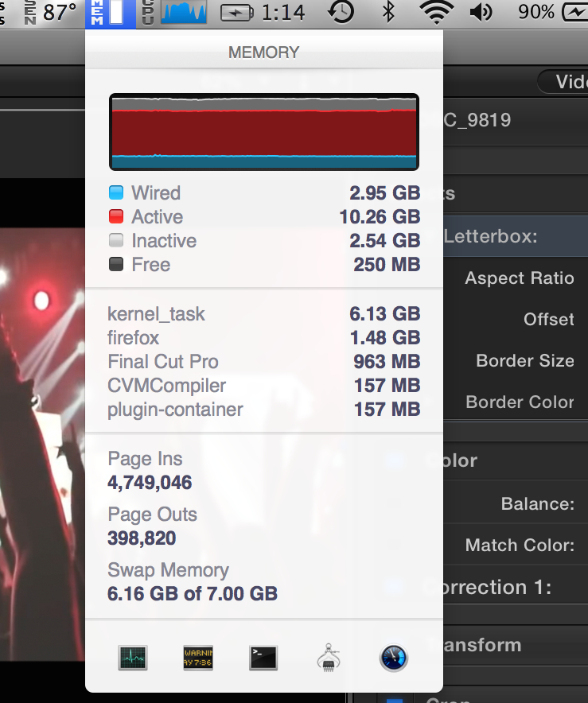The image size is (588, 703).
Task: Click the memory usage history graph
Action: click(x=264, y=132)
